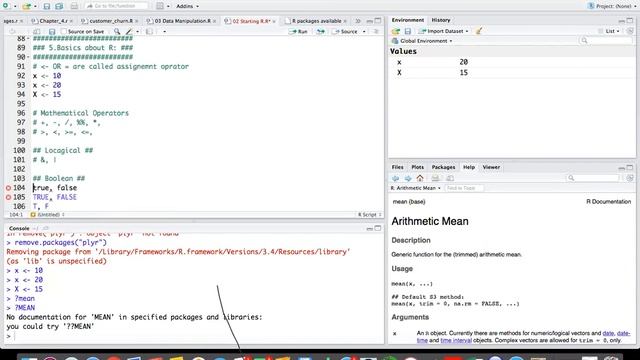640x360 pixels.
Task: Switch to the R packages available tab
Action: 316,21
